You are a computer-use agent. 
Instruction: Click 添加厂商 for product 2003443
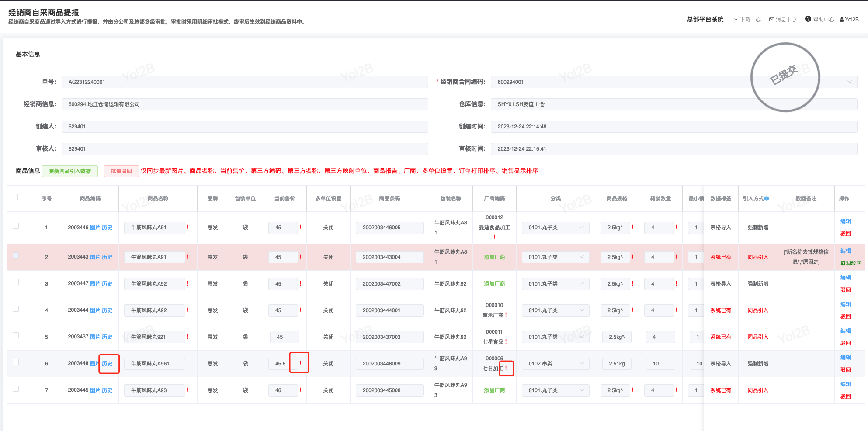click(x=494, y=257)
